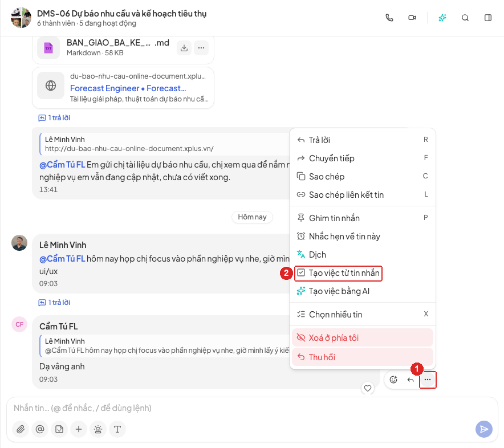Attach a file with the paperclip icon
Image resolution: width=504 pixels, height=448 pixels.
[x=21, y=429]
